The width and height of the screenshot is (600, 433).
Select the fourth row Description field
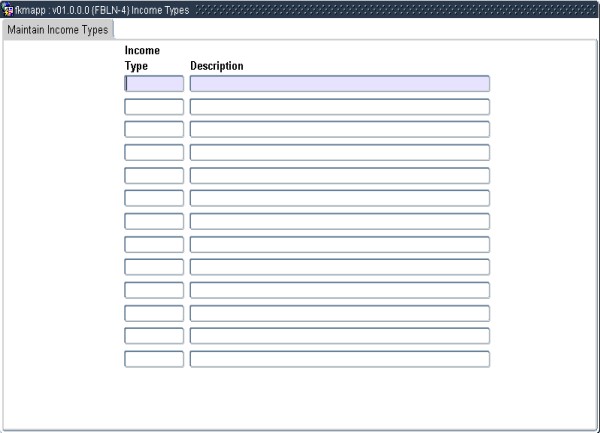340,153
